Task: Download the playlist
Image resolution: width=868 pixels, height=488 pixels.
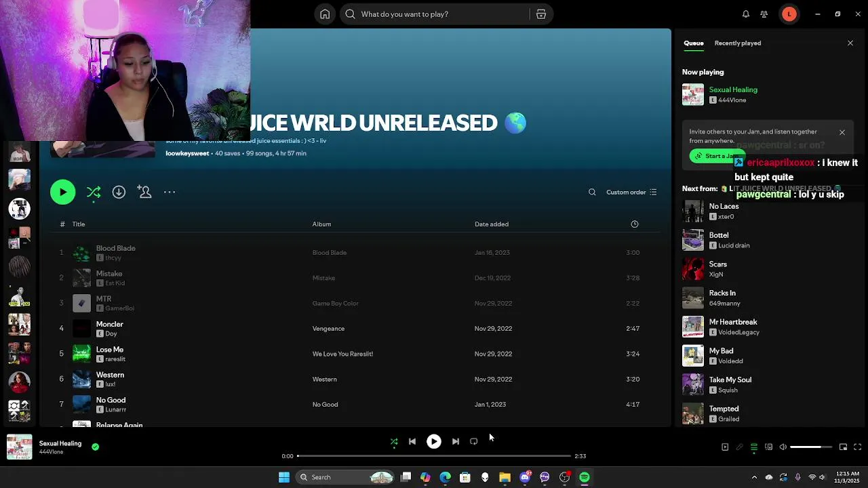Action: click(x=119, y=192)
